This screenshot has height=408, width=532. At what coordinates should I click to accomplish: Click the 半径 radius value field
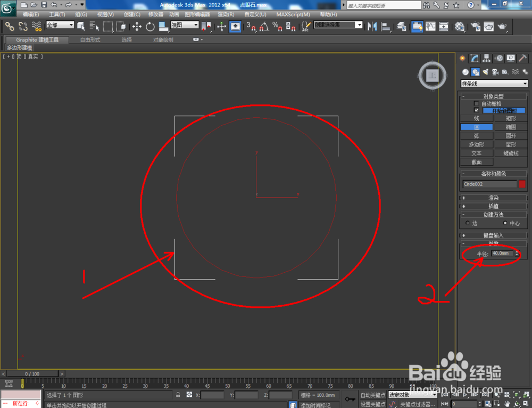503,253
